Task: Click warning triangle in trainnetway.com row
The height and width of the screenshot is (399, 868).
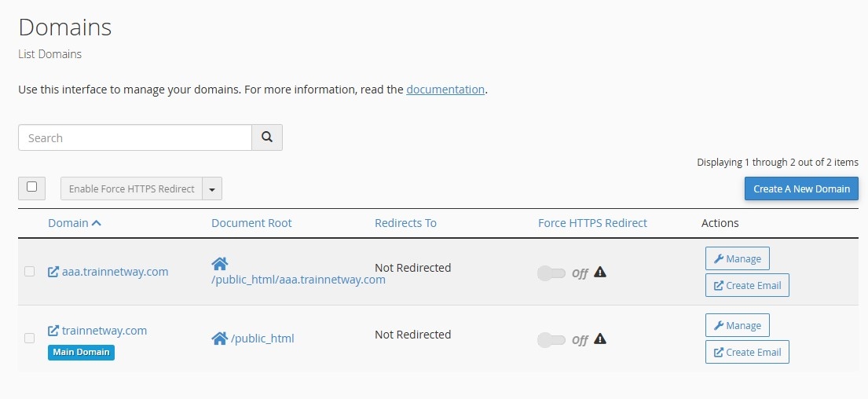Action: coord(600,339)
